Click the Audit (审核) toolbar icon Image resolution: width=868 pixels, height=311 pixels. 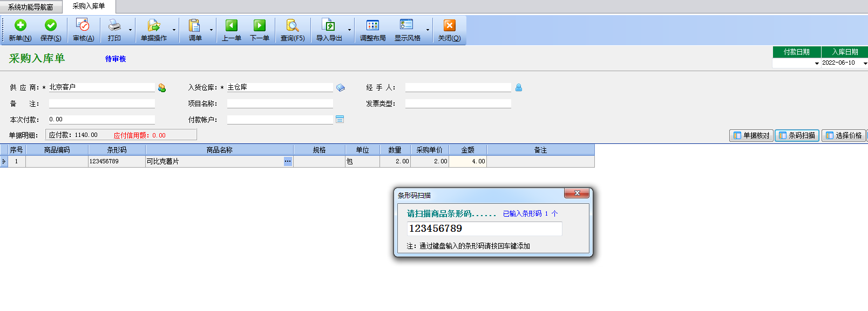[x=83, y=25]
